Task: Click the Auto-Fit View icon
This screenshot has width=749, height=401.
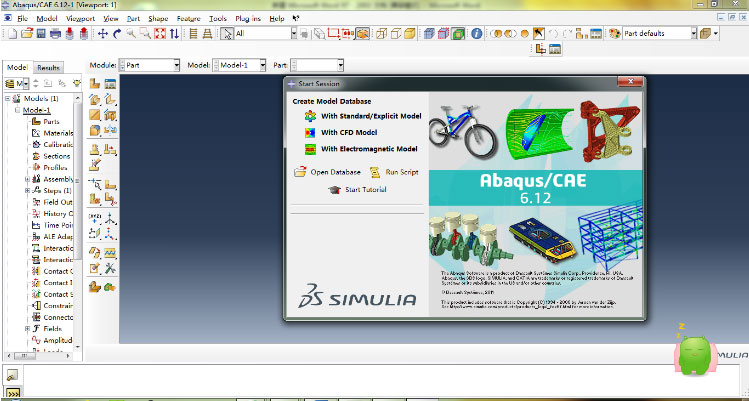Action: click(161, 33)
